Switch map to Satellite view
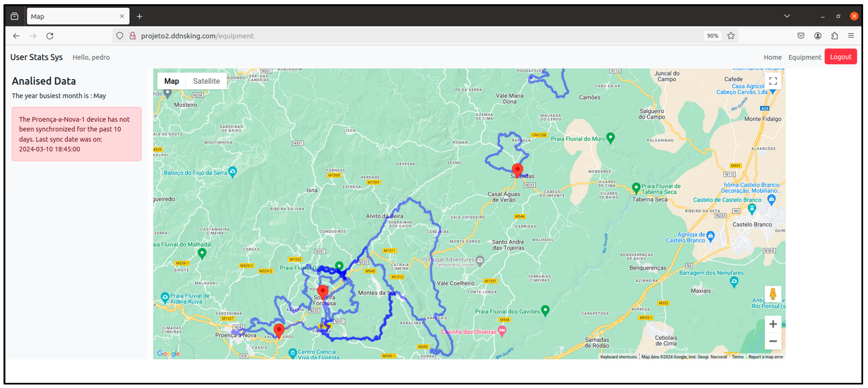The image size is (868, 388). pos(206,81)
